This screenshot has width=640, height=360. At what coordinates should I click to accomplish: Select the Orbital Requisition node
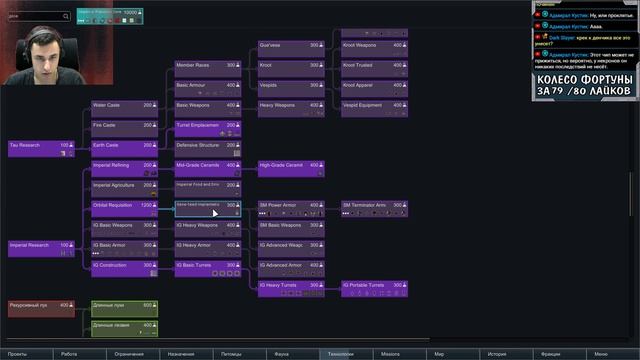click(124, 209)
